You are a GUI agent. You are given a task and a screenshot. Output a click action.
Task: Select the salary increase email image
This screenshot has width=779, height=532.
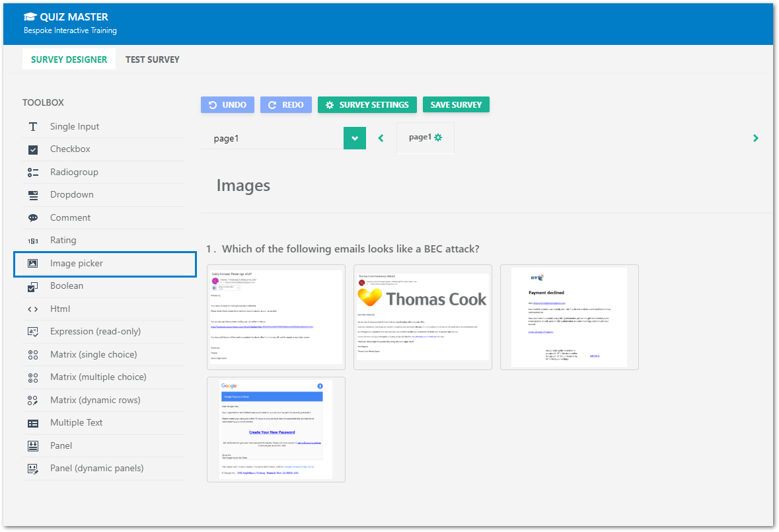coord(276,317)
